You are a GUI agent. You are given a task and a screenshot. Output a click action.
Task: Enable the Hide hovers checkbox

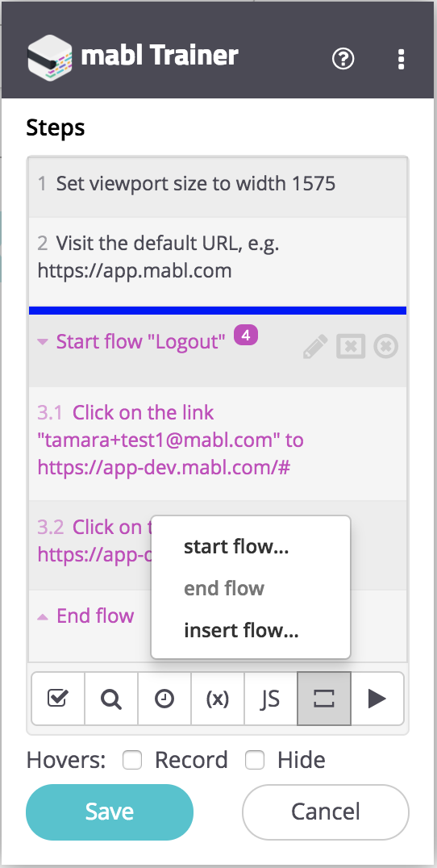[x=255, y=761]
